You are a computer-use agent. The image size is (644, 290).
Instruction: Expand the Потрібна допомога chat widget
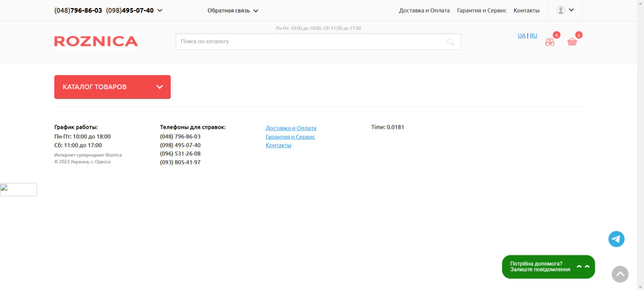tap(548, 267)
